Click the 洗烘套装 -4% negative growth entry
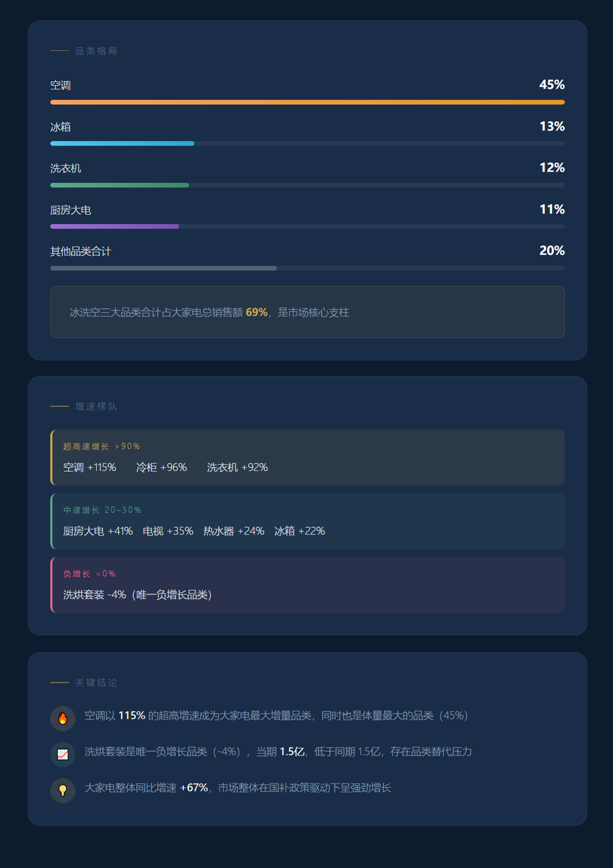 (94, 595)
